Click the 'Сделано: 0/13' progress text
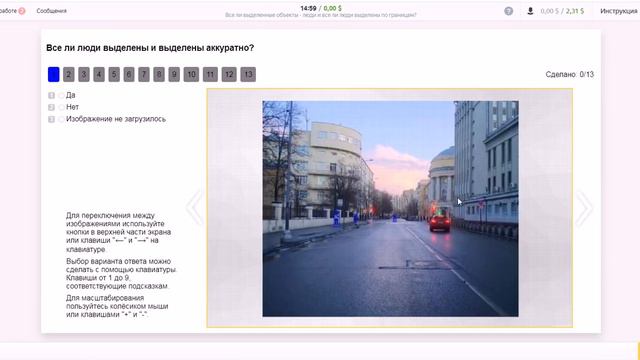640x360 pixels. [x=569, y=74]
